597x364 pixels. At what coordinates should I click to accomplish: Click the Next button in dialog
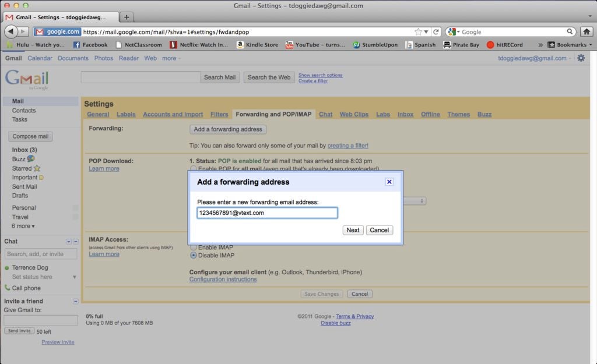tap(353, 230)
